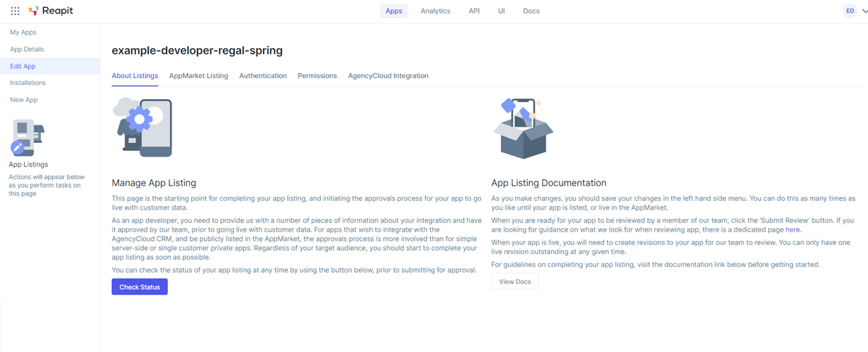This screenshot has width=868, height=352.
Task: Go to My Apps in sidebar
Action: 23,33
